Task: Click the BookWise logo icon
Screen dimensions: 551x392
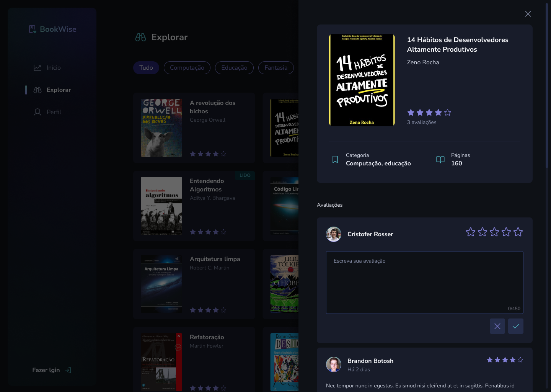Action: (33, 29)
